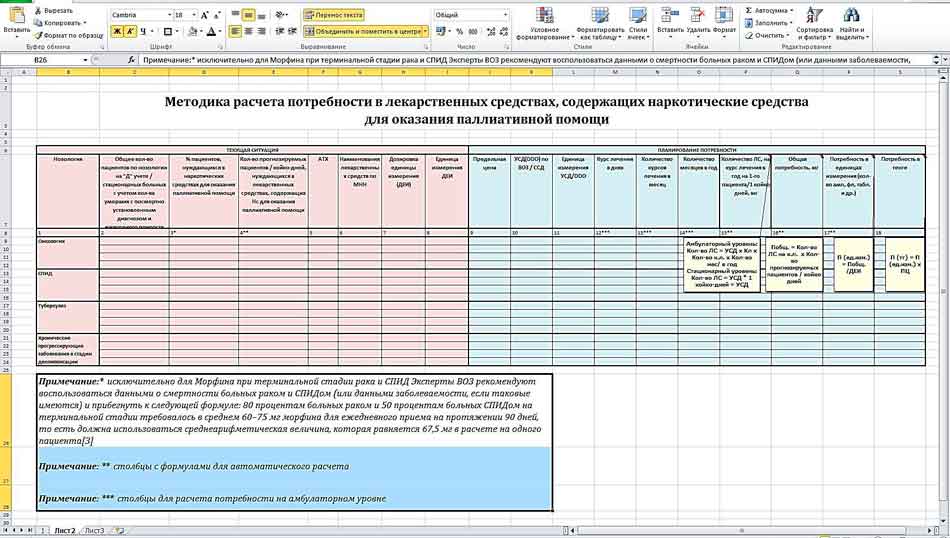Screen dimensions: 950x538
Task: Toggle Перенос текста wrap text
Action: click(x=334, y=15)
